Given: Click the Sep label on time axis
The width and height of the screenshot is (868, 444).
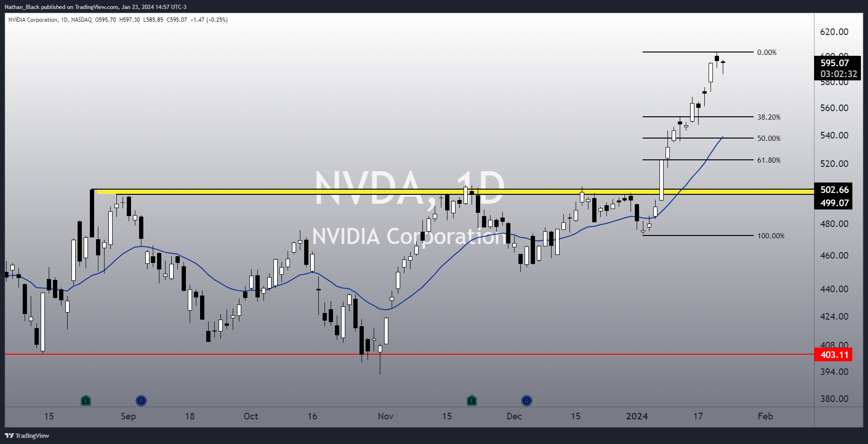Looking at the screenshot, I should (128, 416).
